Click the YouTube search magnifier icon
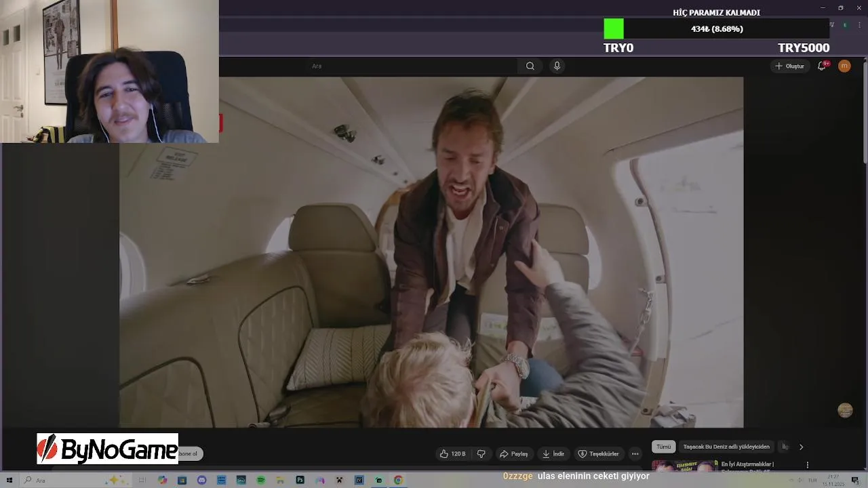 coord(530,66)
